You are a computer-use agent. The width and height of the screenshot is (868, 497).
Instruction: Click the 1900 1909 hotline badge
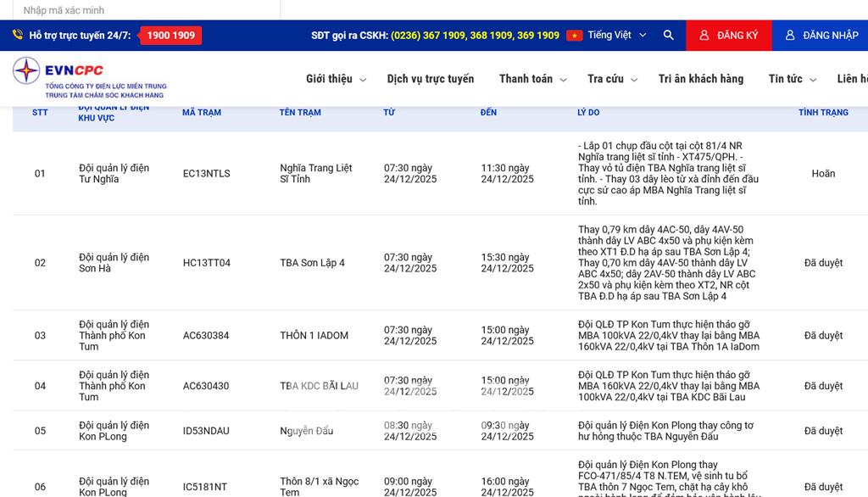(170, 36)
